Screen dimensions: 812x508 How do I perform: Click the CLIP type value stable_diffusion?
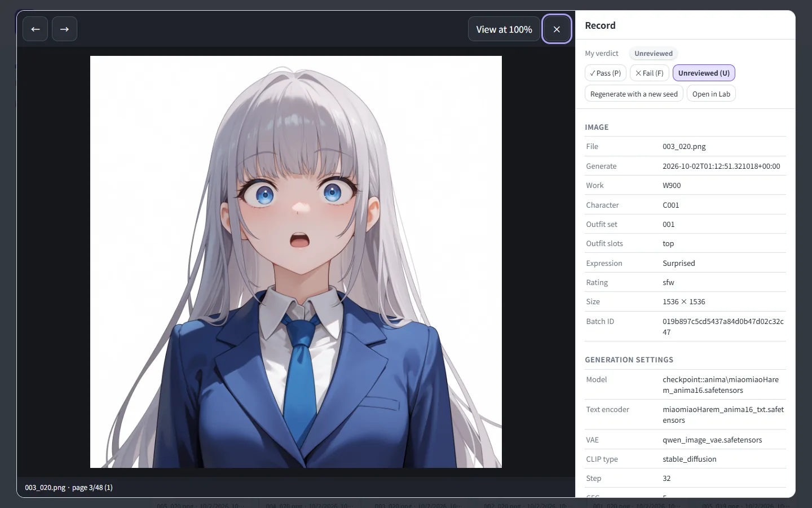coord(689,459)
